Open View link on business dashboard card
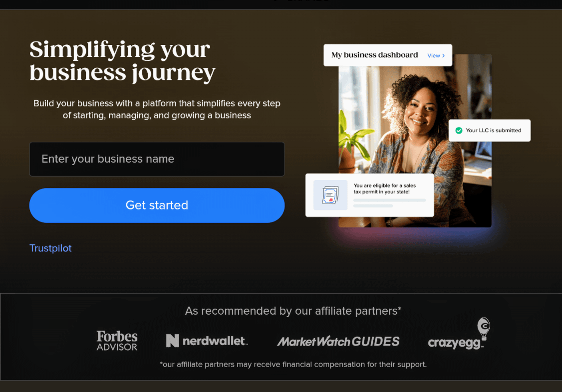This screenshot has height=392, width=562. [436, 55]
